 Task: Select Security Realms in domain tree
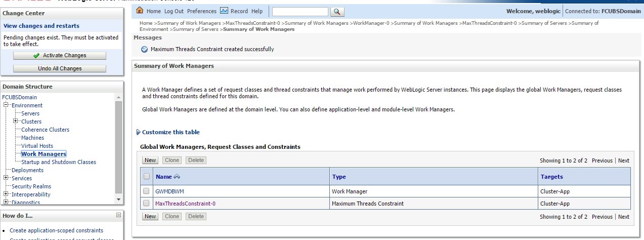[31, 186]
